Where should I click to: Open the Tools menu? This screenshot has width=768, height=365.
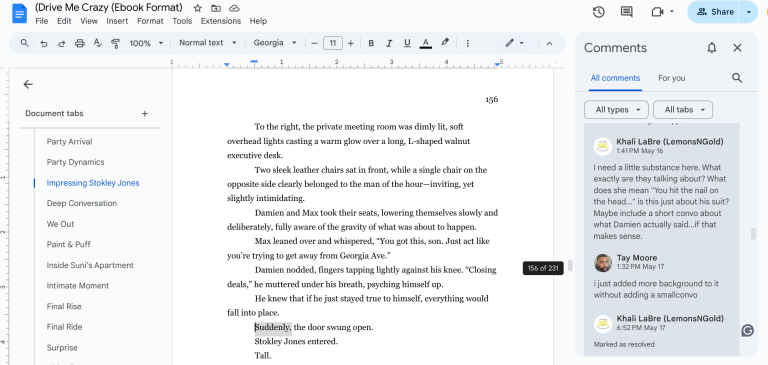pyautogui.click(x=182, y=21)
